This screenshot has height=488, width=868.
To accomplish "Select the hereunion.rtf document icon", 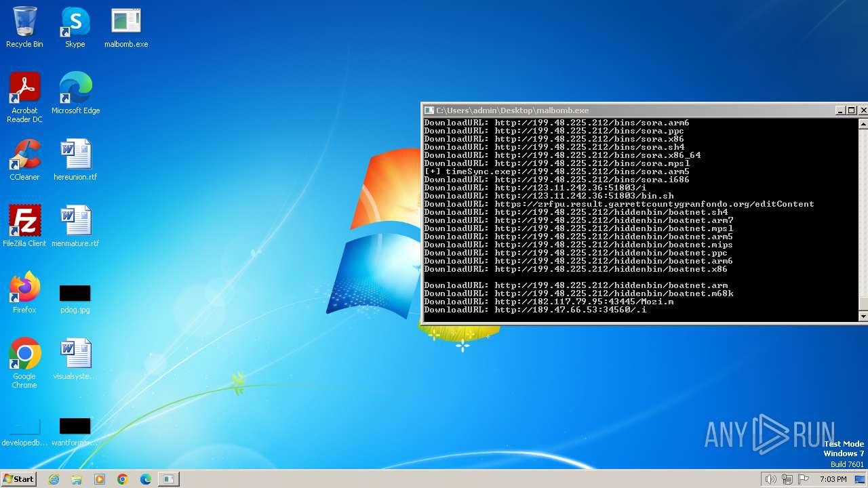I will tap(75, 160).
